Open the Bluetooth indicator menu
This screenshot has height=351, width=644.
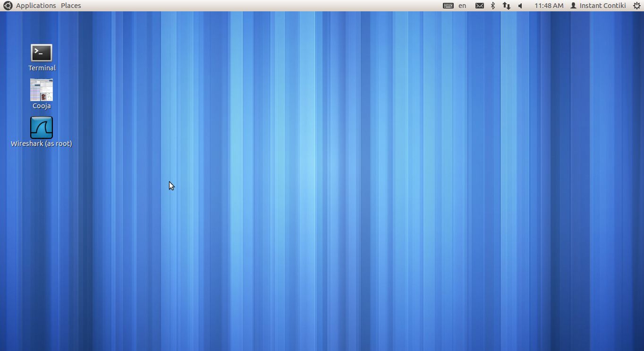(x=493, y=6)
